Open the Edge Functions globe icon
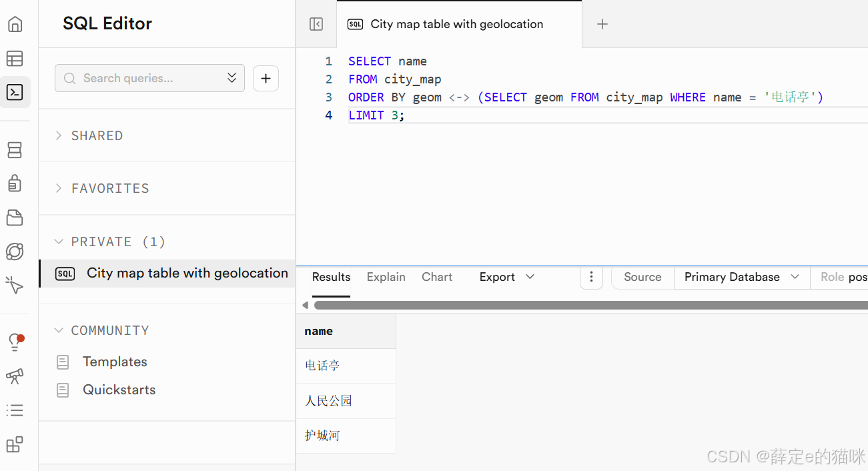 [x=15, y=252]
